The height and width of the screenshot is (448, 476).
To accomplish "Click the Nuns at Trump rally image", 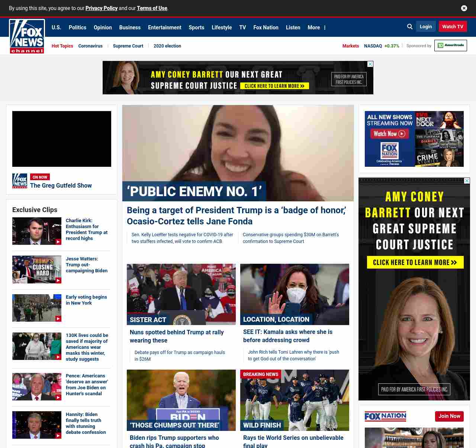I will [181, 294].
